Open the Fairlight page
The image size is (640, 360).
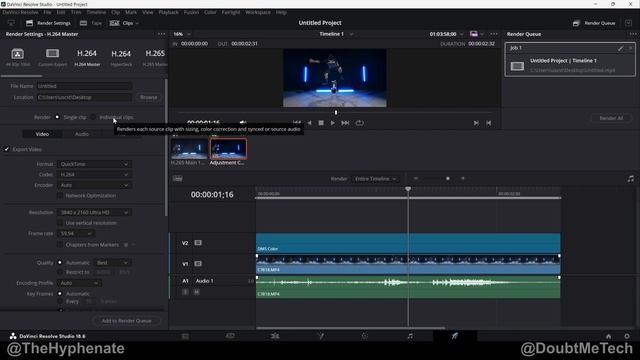click(x=410, y=336)
